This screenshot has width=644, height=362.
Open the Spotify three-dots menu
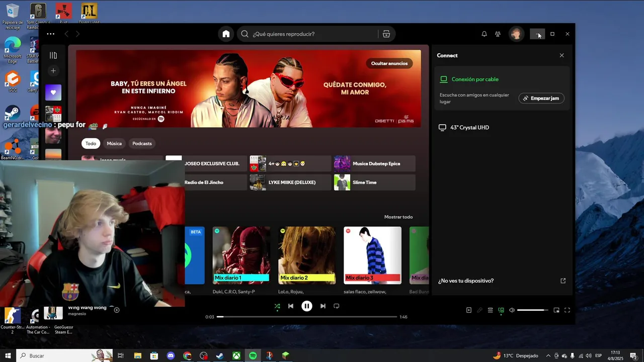tap(50, 34)
